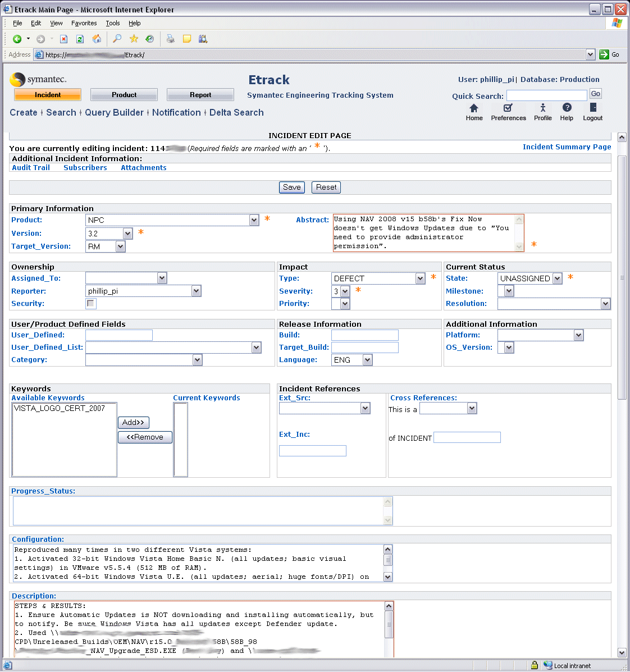Expand the Product dropdown showing NPC
This screenshot has height=672, width=630.
254,220
